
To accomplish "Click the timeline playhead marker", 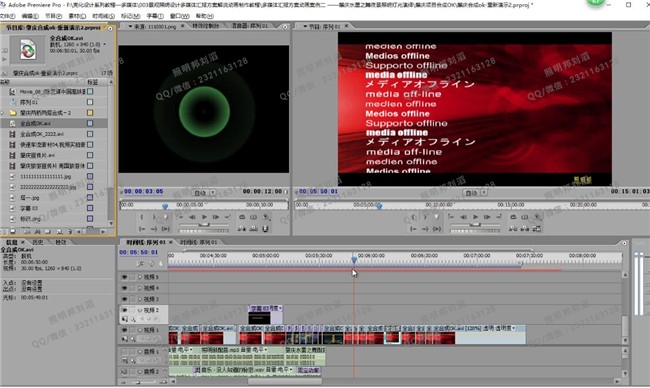I will coord(354,259).
